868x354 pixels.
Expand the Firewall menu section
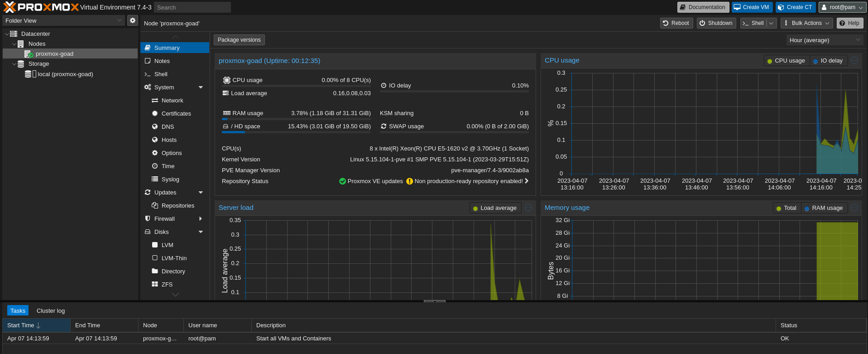coord(201,219)
